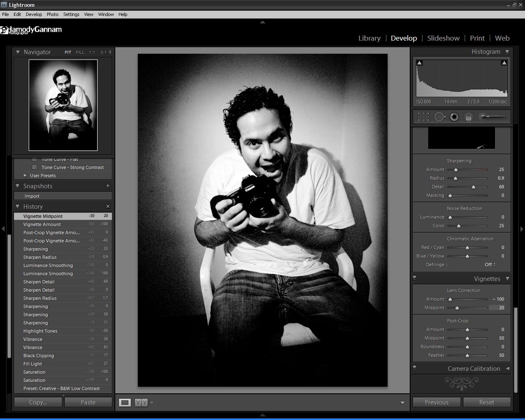This screenshot has width=525, height=420.
Task: Switch to Loupe view in toolbar
Action: [x=125, y=402]
